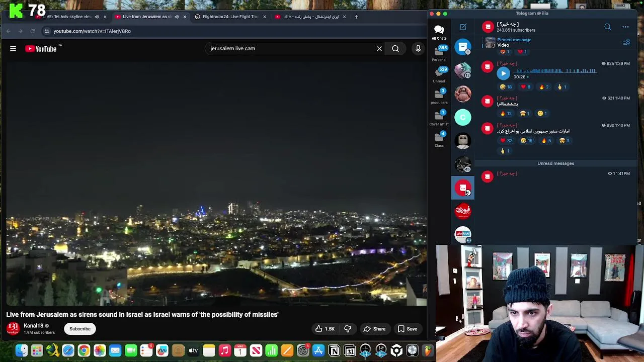Screen dimensions: 644x362
Task: Open the Photos app from the Dock
Action: click(x=100, y=350)
